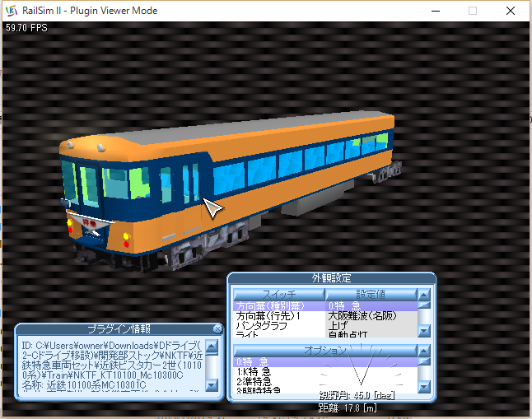Select the 方向幕(行先)1 switch row

(x=279, y=316)
